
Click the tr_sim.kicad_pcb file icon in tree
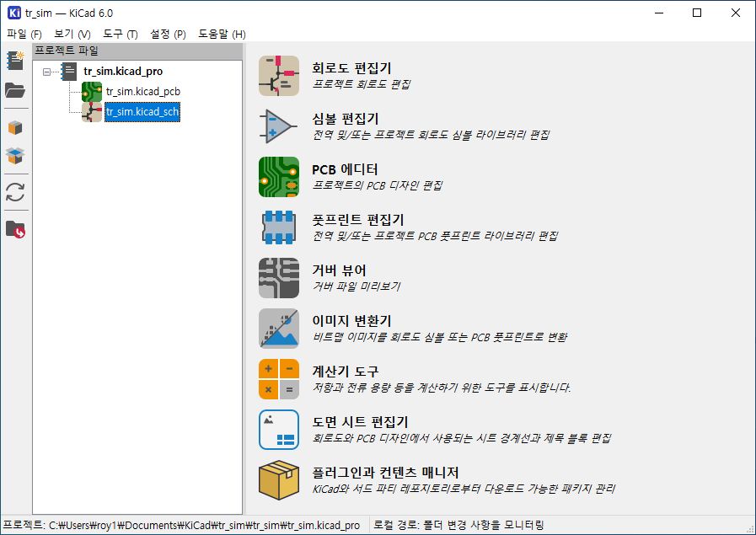pyautogui.click(x=92, y=92)
